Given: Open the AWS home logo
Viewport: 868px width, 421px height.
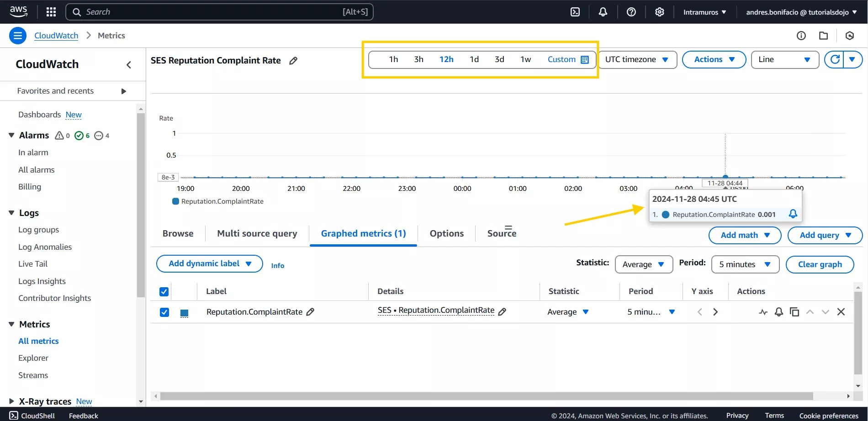Looking at the screenshot, I should 18,11.
